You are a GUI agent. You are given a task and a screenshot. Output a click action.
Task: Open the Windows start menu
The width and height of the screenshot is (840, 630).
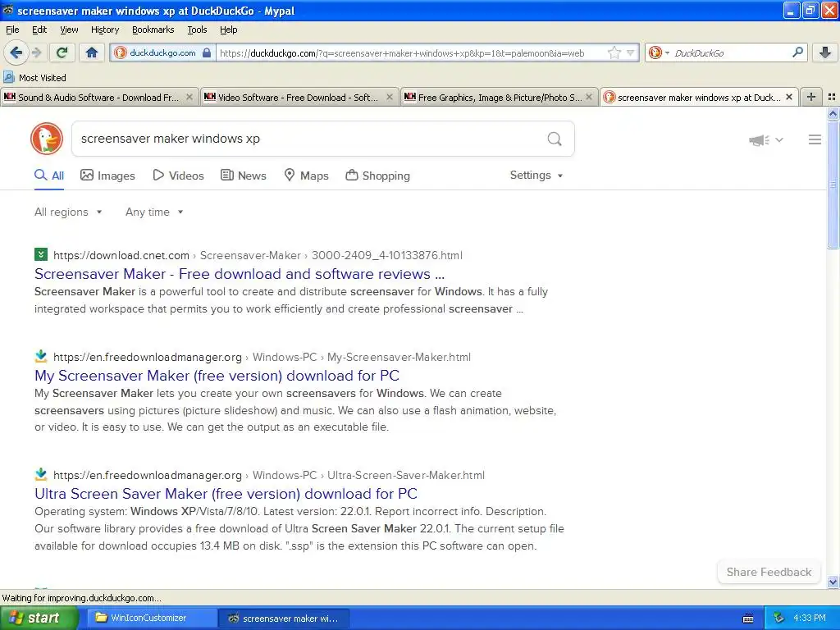39,618
